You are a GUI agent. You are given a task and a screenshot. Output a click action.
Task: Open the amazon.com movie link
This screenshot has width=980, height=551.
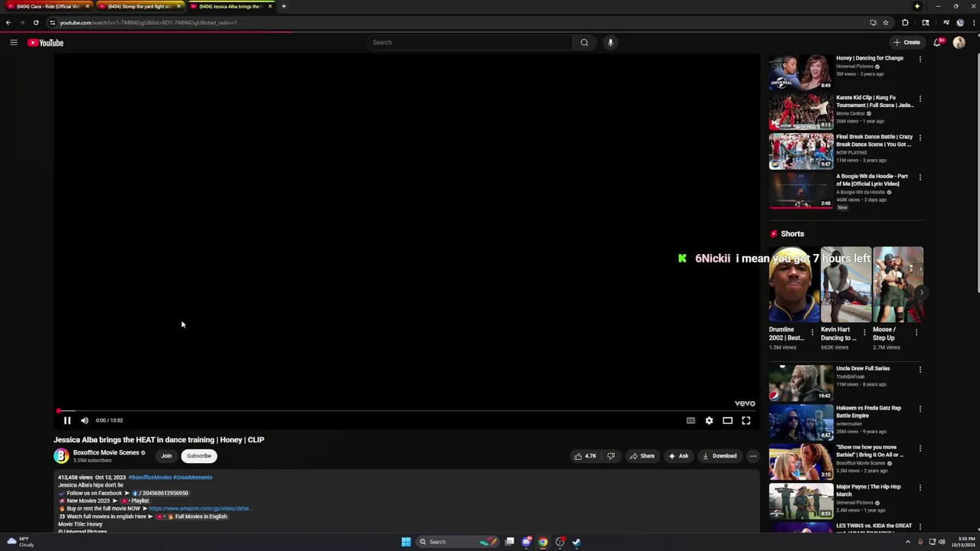coord(200,508)
